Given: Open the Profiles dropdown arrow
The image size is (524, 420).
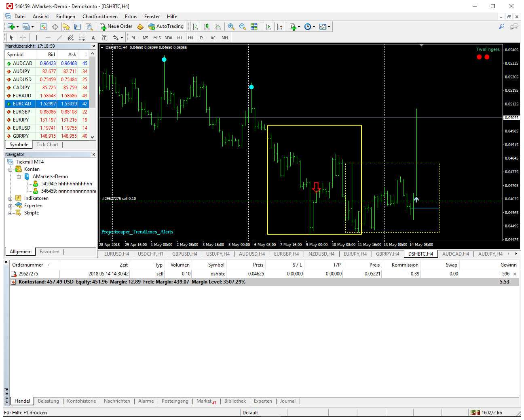Looking at the screenshot, I should [x=33, y=27].
